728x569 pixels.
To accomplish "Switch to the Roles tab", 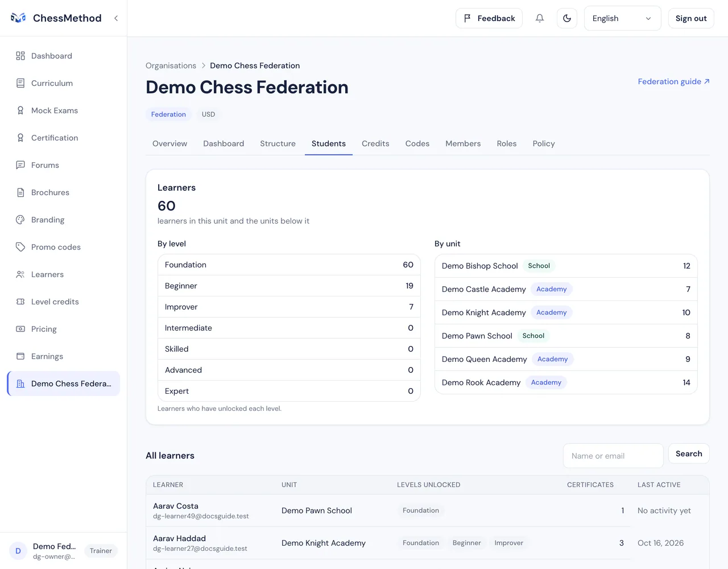I will coord(507,143).
